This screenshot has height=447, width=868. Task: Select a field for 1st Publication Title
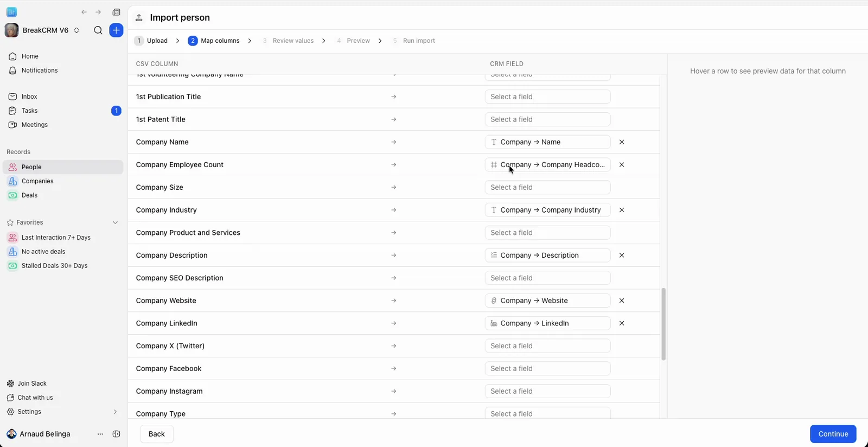coord(547,97)
